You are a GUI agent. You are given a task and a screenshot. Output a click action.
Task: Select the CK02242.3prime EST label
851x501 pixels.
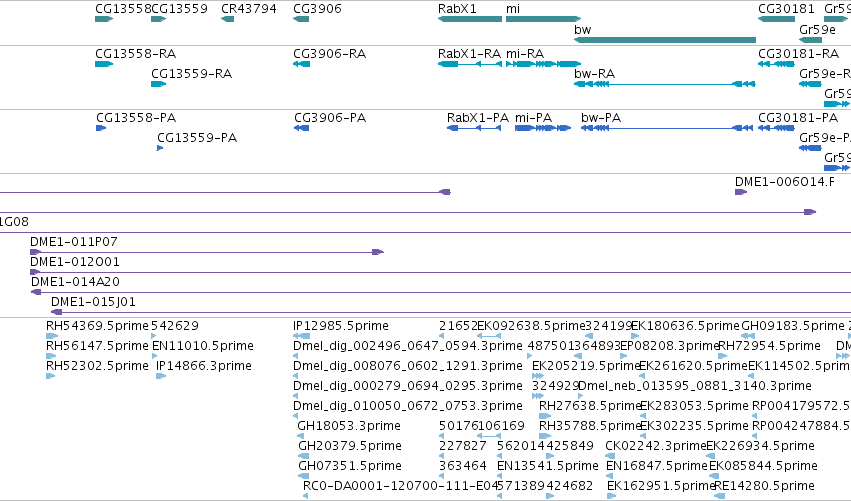[x=656, y=446]
